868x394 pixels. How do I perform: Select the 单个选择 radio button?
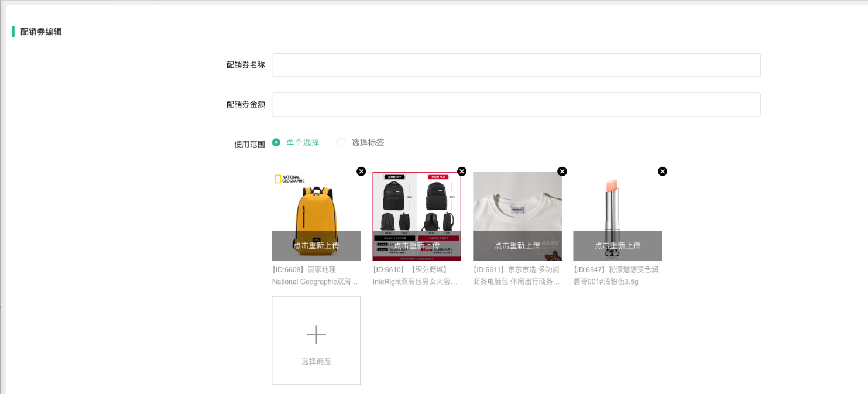click(x=276, y=142)
